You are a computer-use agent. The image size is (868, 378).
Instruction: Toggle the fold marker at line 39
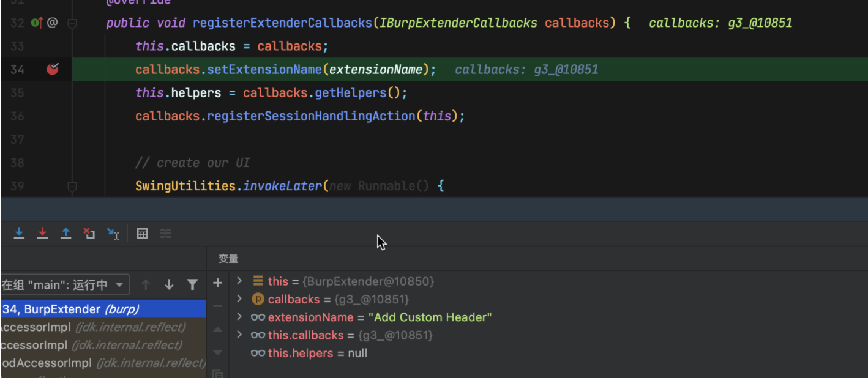[72, 185]
